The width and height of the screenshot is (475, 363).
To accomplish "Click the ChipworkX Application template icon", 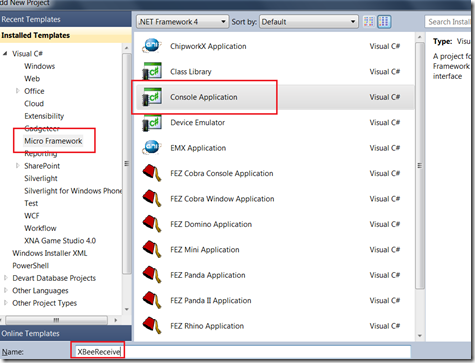I will [x=152, y=46].
